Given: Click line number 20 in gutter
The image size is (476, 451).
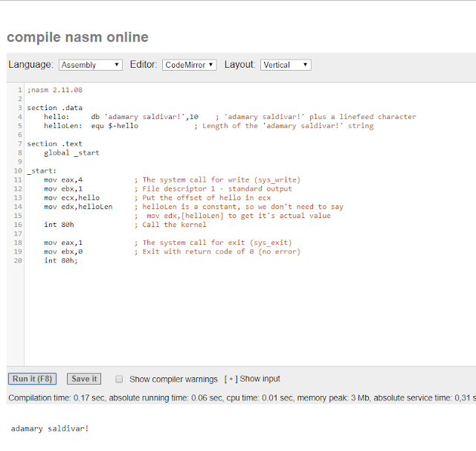Looking at the screenshot, I should pyautogui.click(x=18, y=260).
